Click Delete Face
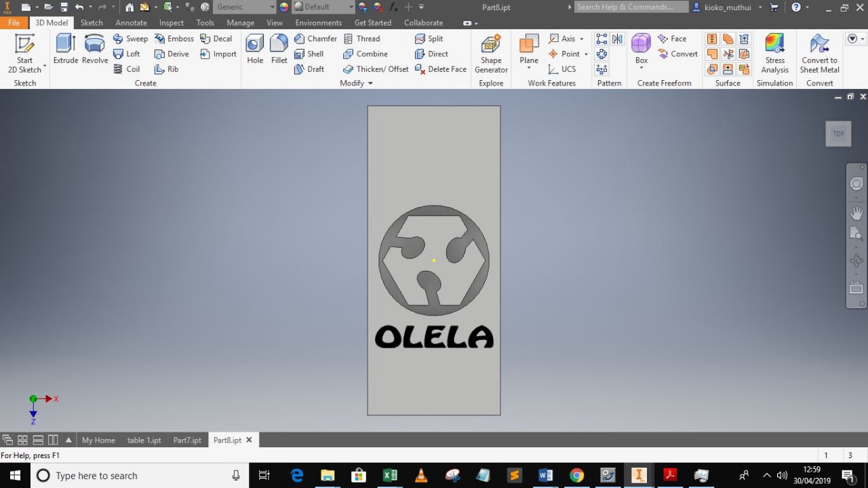Image resolution: width=868 pixels, height=488 pixels. coord(441,69)
